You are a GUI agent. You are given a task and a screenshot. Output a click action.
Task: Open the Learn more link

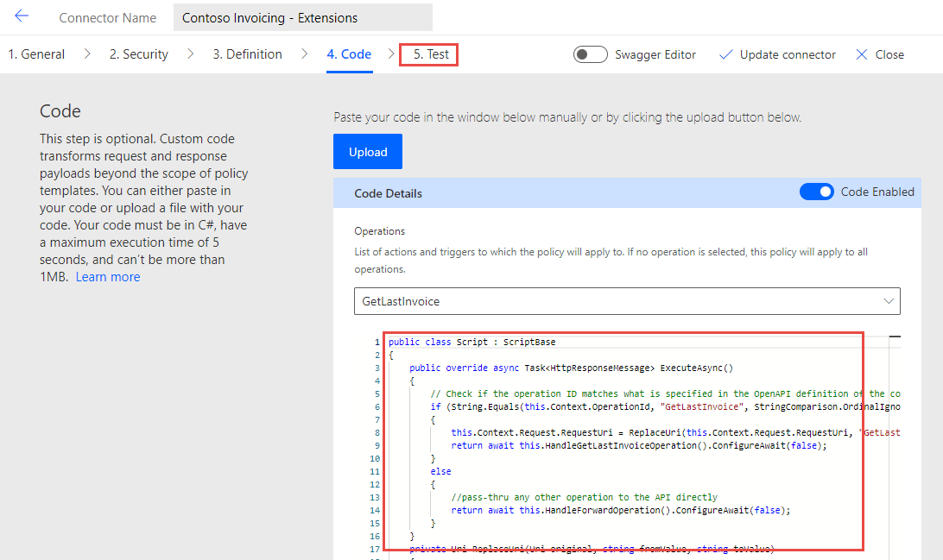[x=107, y=276]
